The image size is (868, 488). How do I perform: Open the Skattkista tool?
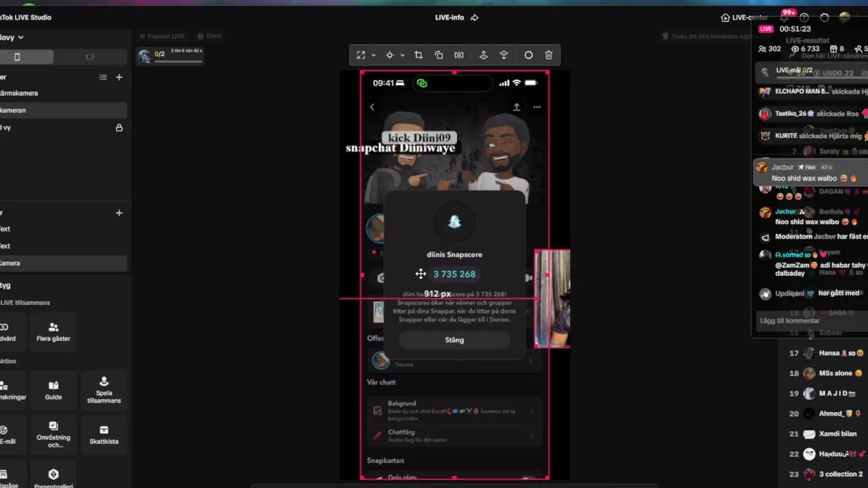point(104,434)
